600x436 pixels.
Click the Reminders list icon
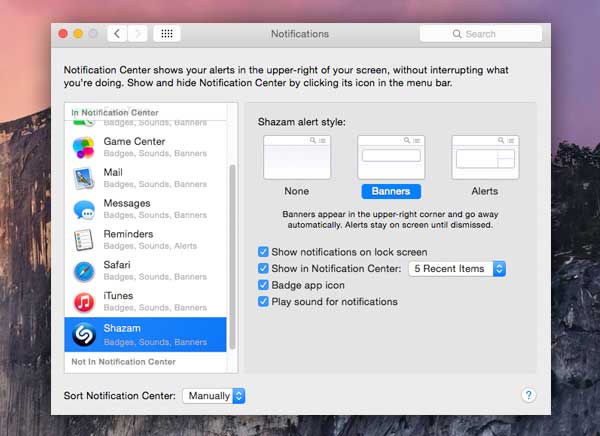(84, 240)
